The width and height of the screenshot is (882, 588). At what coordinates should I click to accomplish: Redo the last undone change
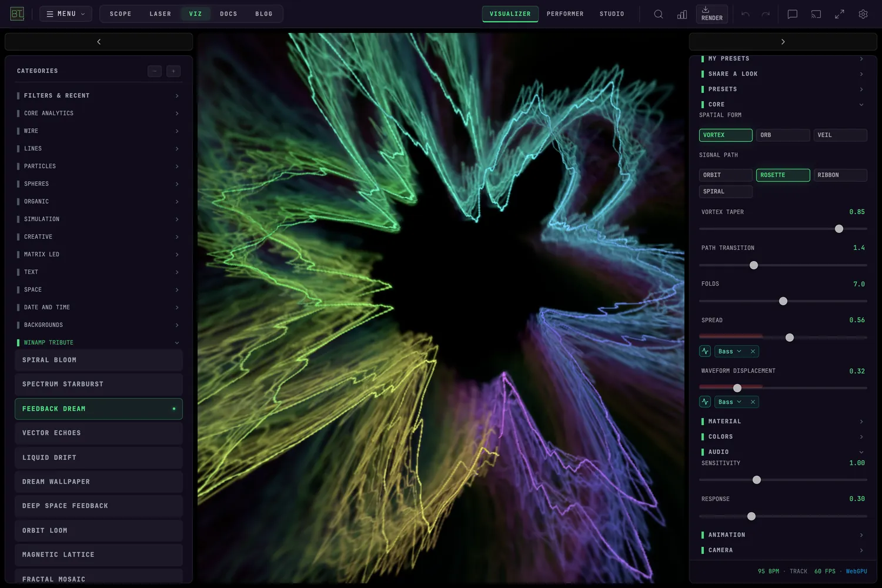pos(766,14)
